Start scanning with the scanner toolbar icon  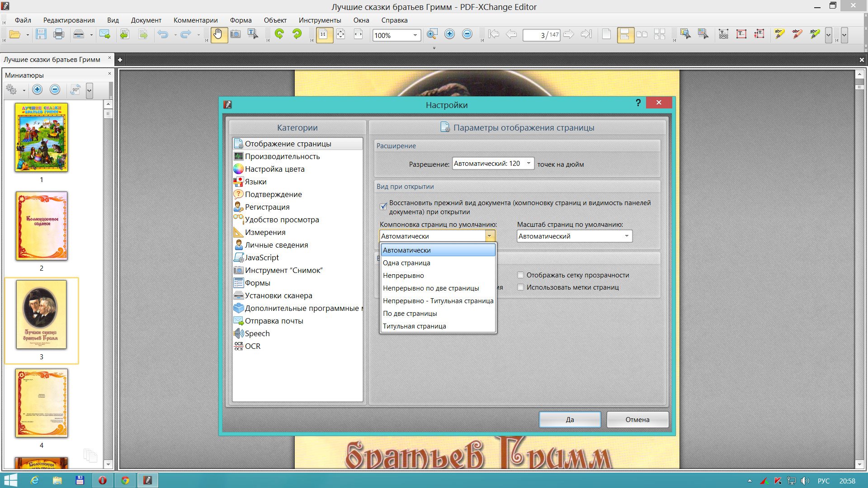tap(79, 35)
